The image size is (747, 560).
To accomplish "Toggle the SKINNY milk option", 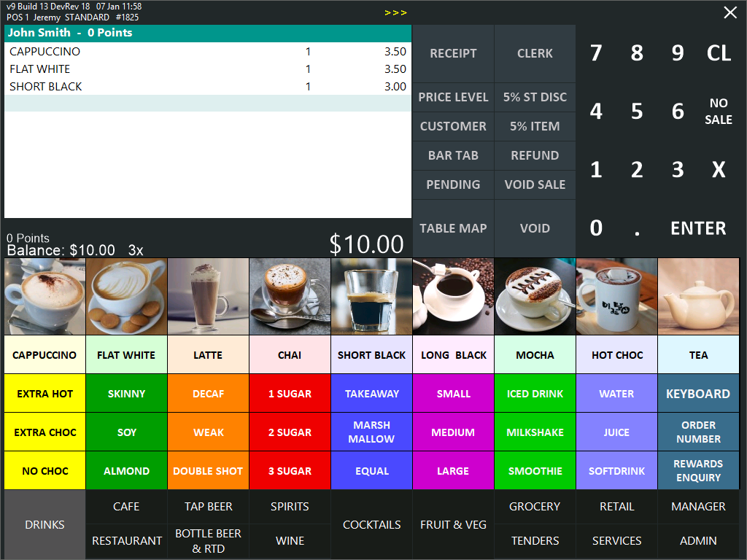I will [126, 394].
